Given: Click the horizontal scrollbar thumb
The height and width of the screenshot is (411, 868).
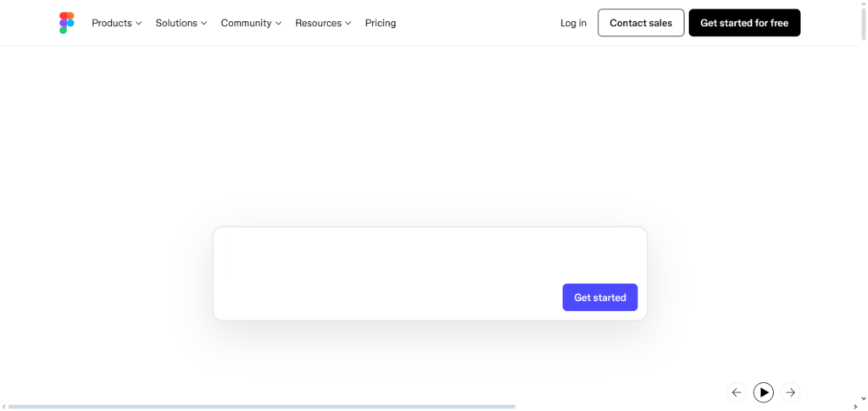Looking at the screenshot, I should tap(261, 407).
